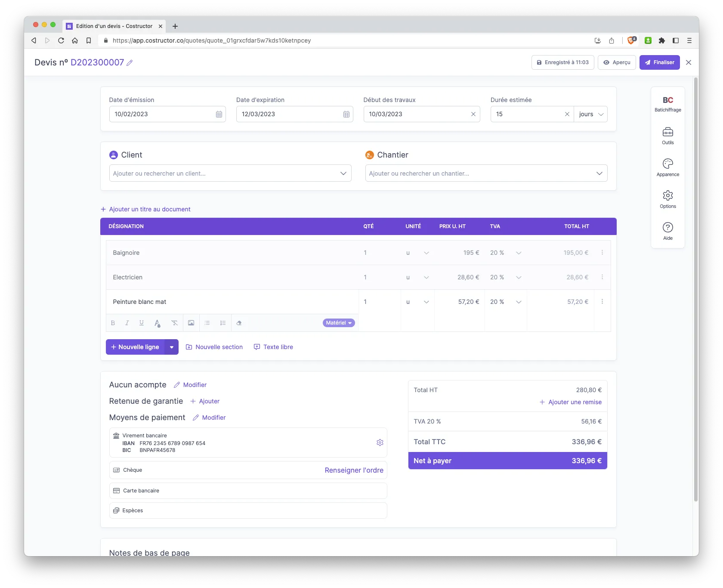Open the emission date calendar picker
Image resolution: width=723 pixels, height=588 pixels.
pyautogui.click(x=219, y=114)
